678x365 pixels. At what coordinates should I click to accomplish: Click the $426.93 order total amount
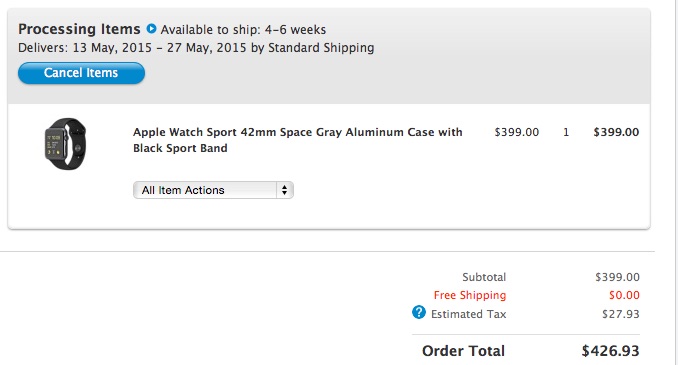(x=610, y=351)
